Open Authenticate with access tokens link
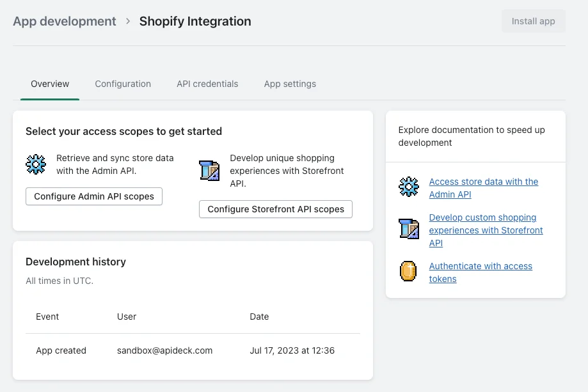 (x=481, y=272)
